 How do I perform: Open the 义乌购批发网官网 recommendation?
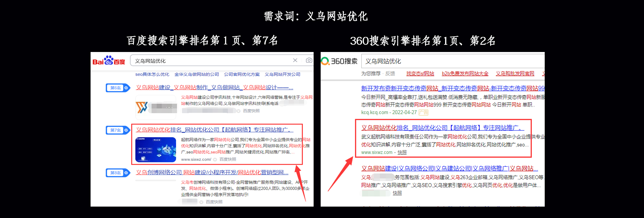(515, 74)
